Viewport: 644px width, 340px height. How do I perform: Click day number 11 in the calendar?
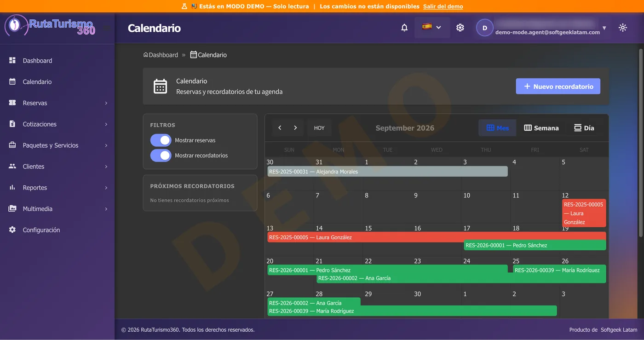click(x=516, y=196)
